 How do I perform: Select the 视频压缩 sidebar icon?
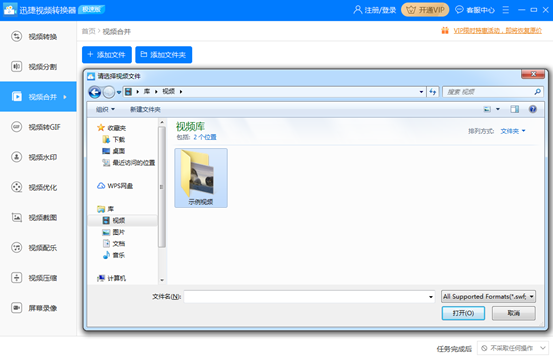click(x=16, y=277)
